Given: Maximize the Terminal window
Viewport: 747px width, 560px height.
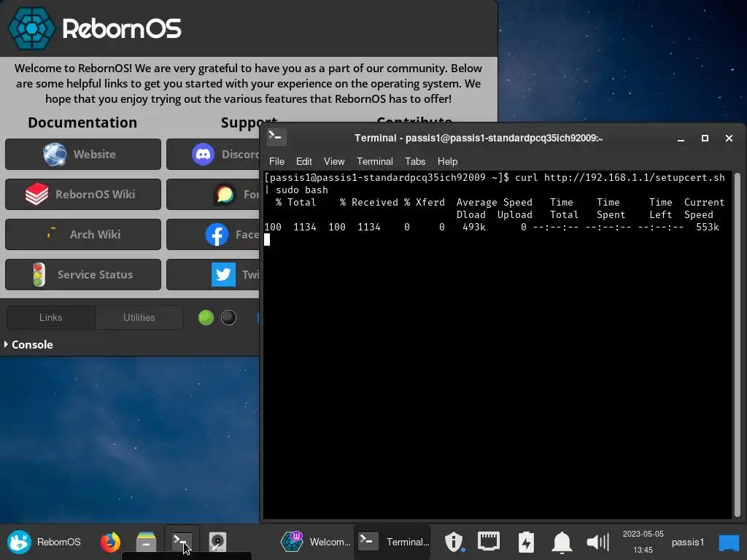Looking at the screenshot, I should pyautogui.click(x=705, y=138).
